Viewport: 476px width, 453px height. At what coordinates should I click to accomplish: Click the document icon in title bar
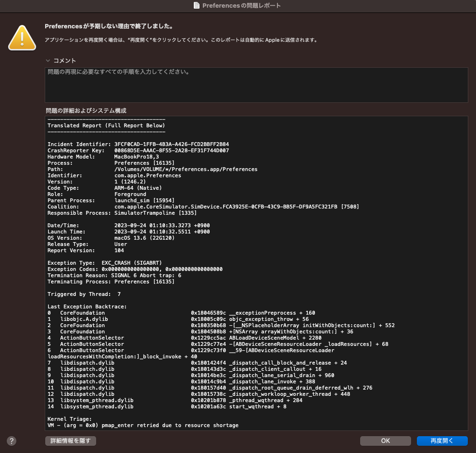tap(197, 5)
